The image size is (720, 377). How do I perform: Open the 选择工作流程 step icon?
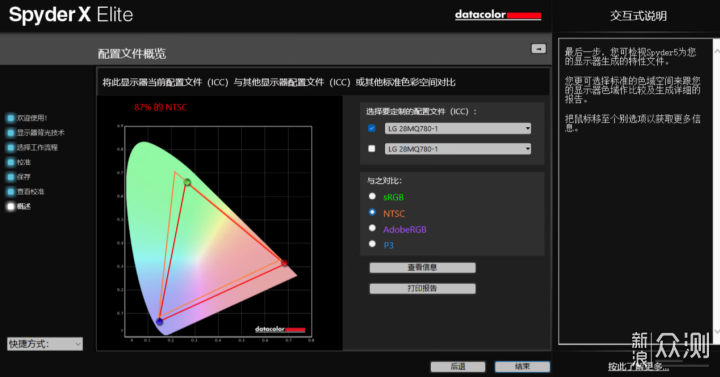tap(11, 147)
